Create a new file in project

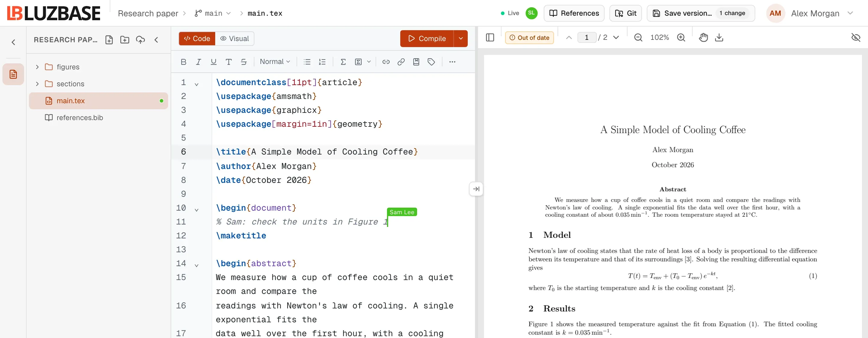point(109,40)
